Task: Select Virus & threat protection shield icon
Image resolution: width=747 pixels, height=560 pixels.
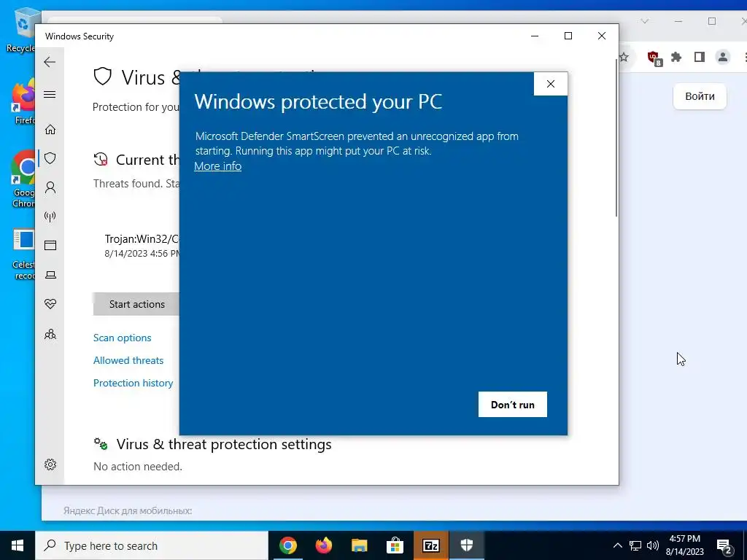Action: pyautogui.click(x=50, y=158)
